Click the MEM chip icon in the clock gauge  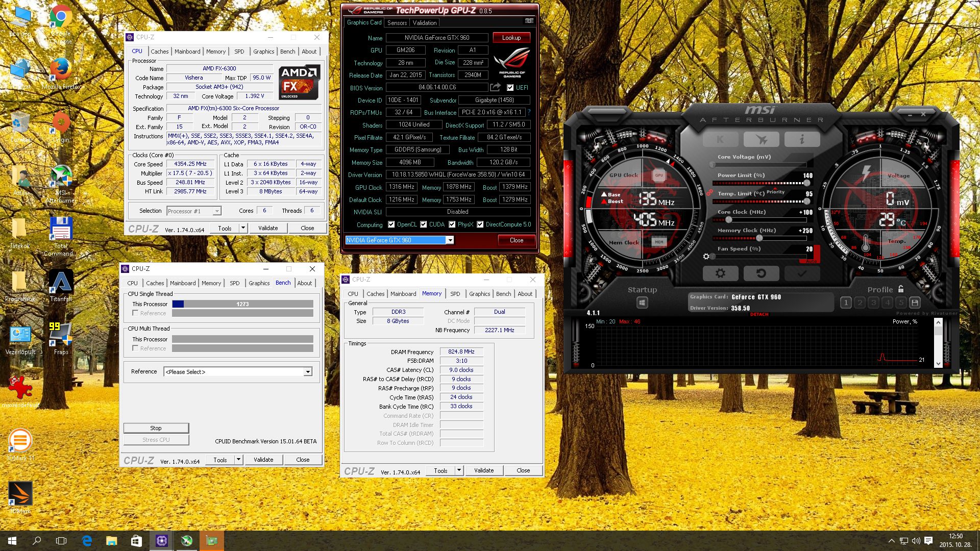pyautogui.click(x=659, y=242)
